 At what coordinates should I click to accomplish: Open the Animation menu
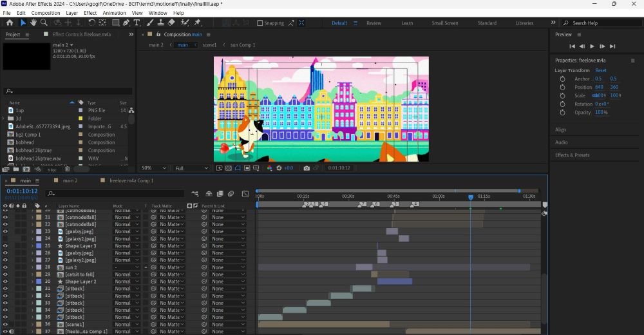[x=115, y=13]
